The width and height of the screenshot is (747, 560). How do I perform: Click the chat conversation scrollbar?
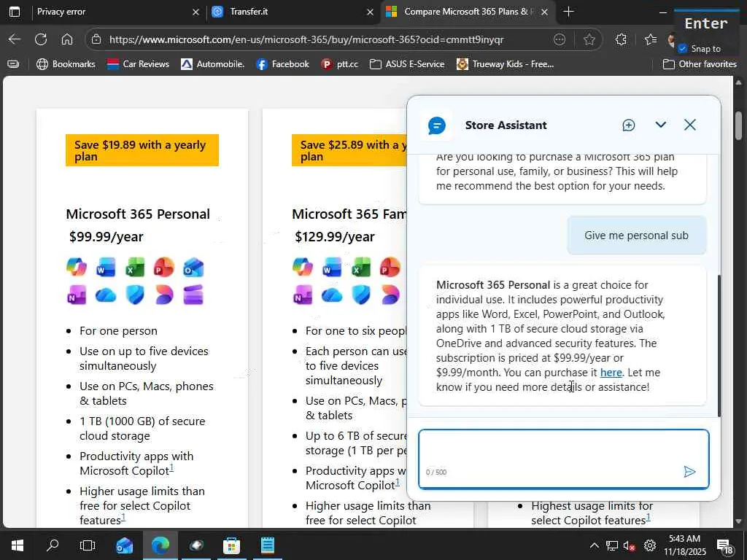[719, 345]
